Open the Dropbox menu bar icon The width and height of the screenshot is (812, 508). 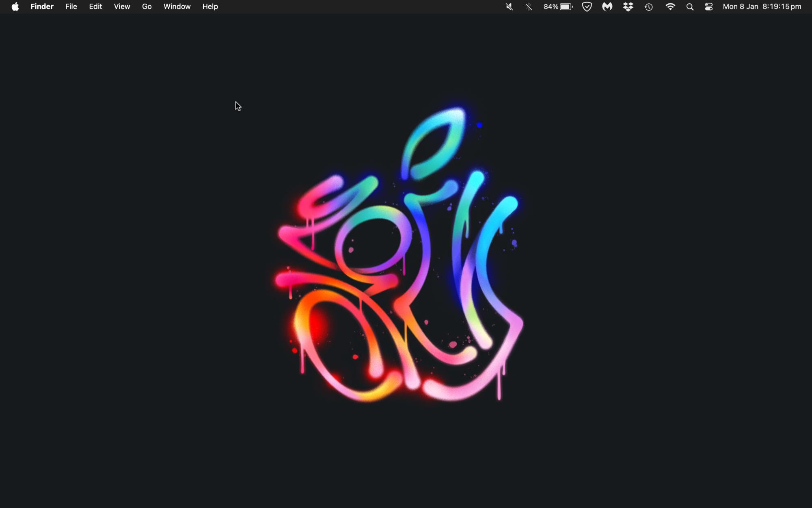pos(628,7)
